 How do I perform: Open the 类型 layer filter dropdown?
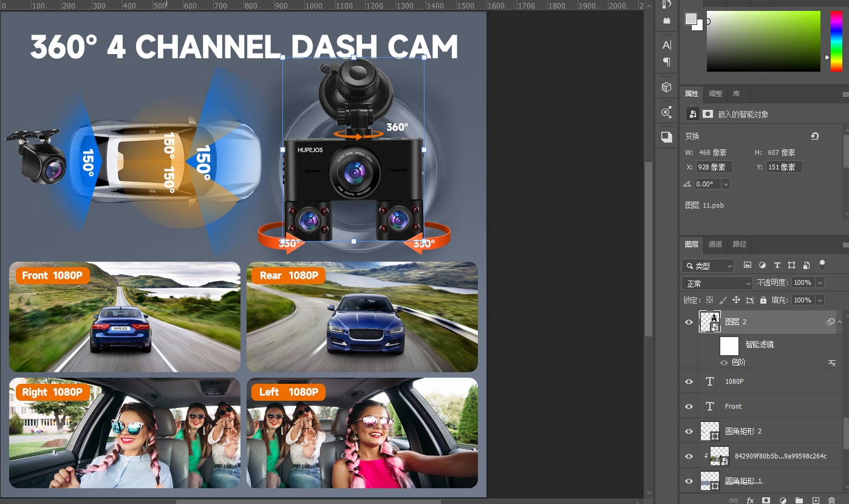708,266
